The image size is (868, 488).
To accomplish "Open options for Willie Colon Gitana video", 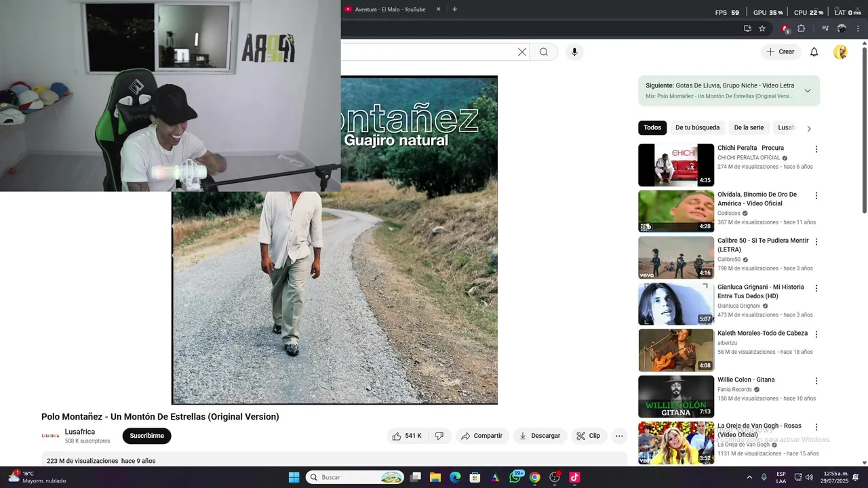I will tap(816, 381).
